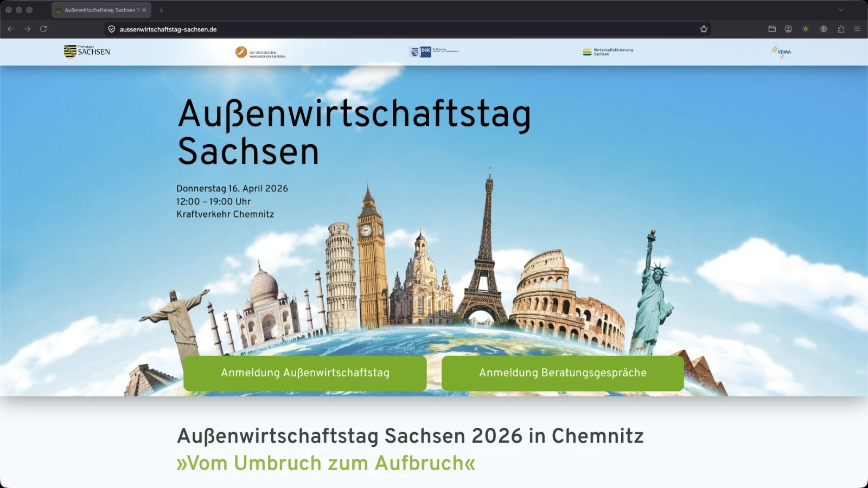Select the dark mode globe icon
Viewport: 868px width, 488px height.
824,29
